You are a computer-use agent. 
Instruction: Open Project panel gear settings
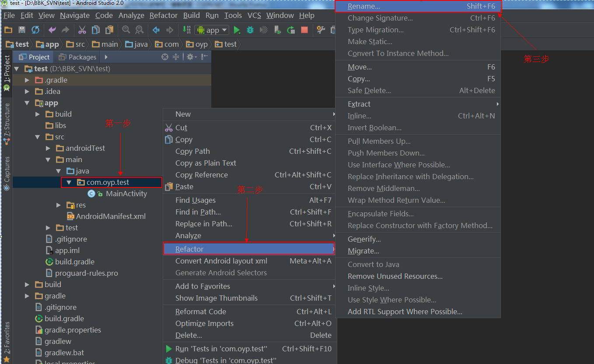[x=192, y=57]
